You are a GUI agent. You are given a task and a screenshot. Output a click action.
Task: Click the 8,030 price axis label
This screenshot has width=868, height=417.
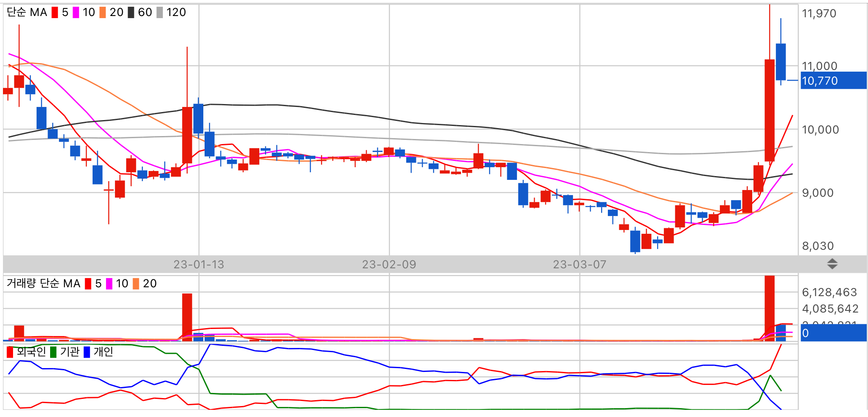(x=817, y=246)
